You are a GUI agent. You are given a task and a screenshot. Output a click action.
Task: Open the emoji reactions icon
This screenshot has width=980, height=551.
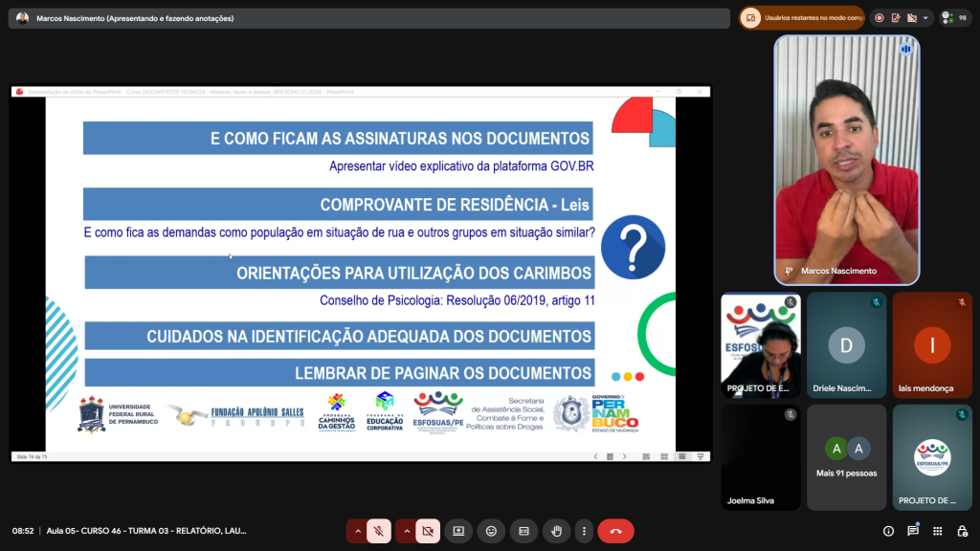pyautogui.click(x=491, y=531)
